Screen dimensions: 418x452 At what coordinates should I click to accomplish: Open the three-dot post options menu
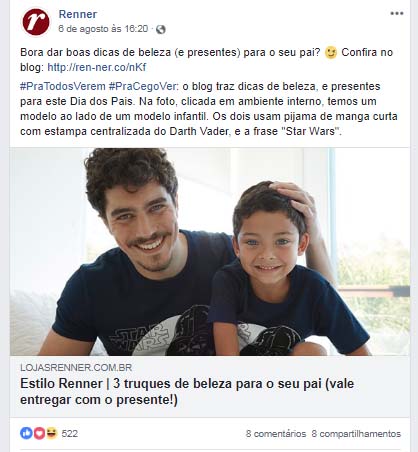coord(397,13)
